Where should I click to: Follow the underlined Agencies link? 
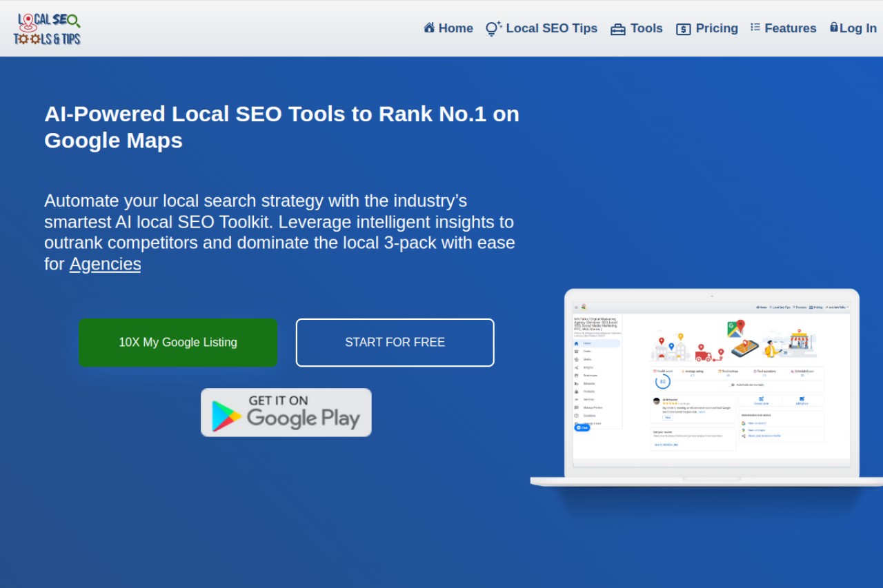click(105, 264)
